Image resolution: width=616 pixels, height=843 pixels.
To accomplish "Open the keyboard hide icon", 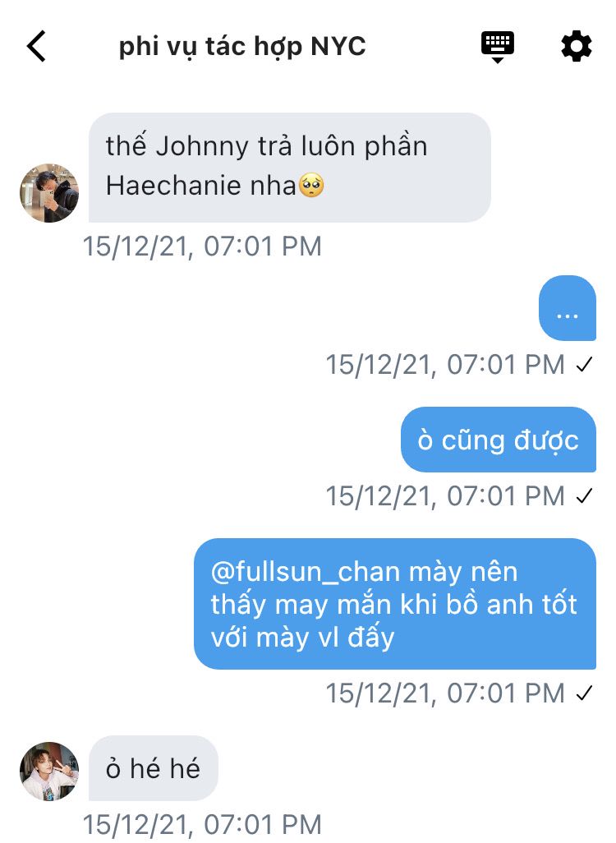I will pyautogui.click(x=497, y=47).
